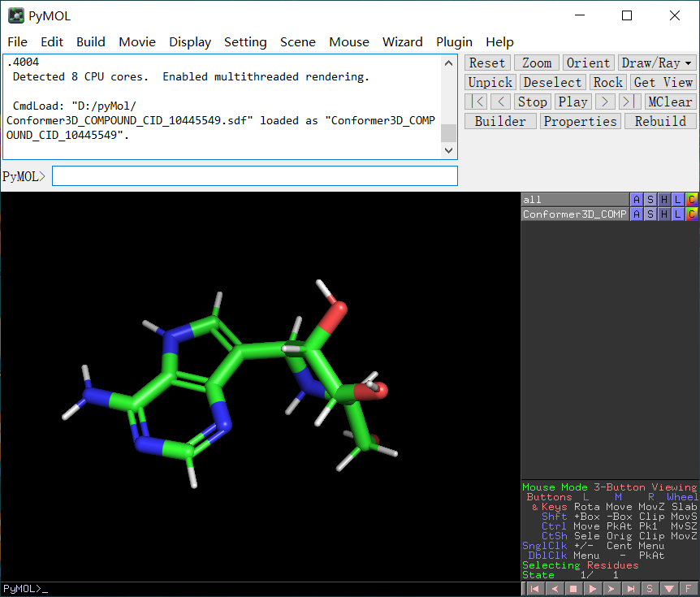
Task: Click the Deselect button
Action: [553, 83]
